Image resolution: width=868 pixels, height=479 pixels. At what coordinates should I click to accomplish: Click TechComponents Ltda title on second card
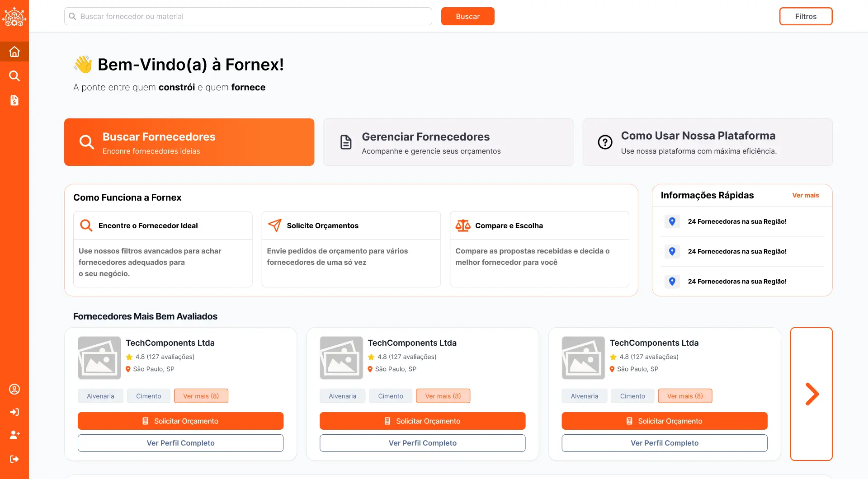412,343
